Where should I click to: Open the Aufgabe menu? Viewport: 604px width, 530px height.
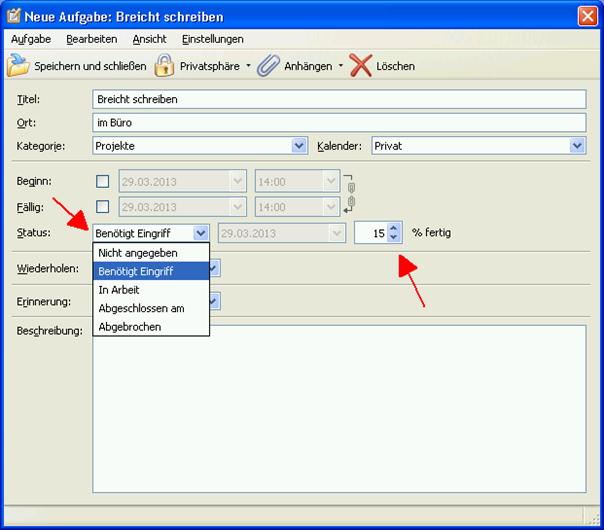(31, 39)
